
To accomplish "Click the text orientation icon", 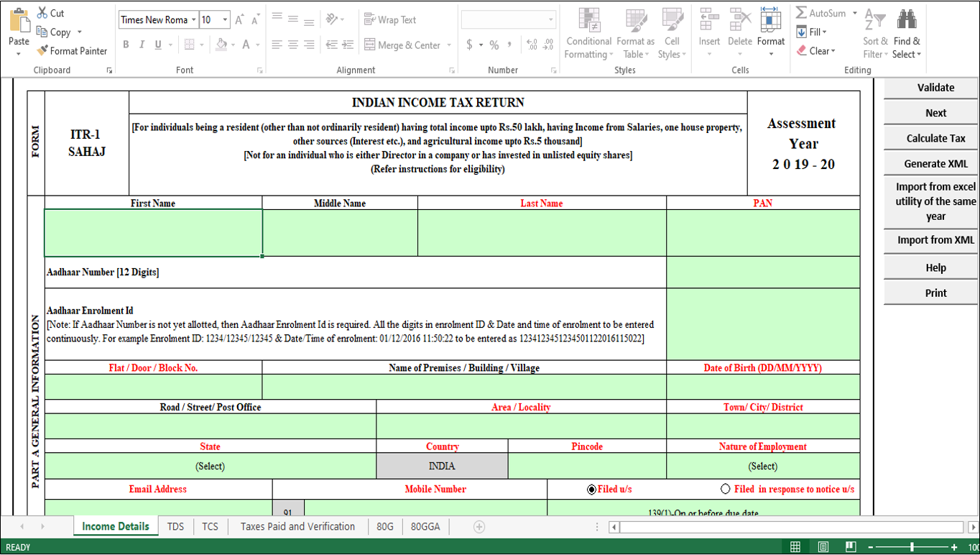I will (x=332, y=19).
